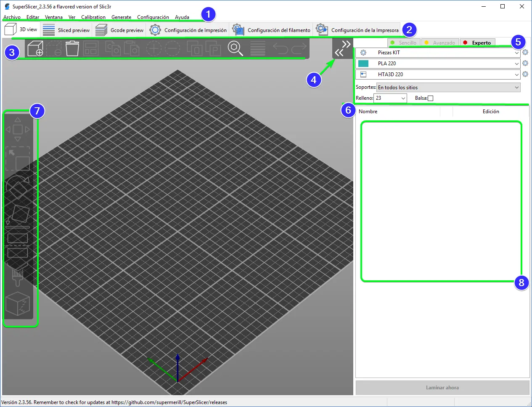The image size is (532, 407).
Task: Select the Move tool in left toolbar
Action: click(x=18, y=130)
